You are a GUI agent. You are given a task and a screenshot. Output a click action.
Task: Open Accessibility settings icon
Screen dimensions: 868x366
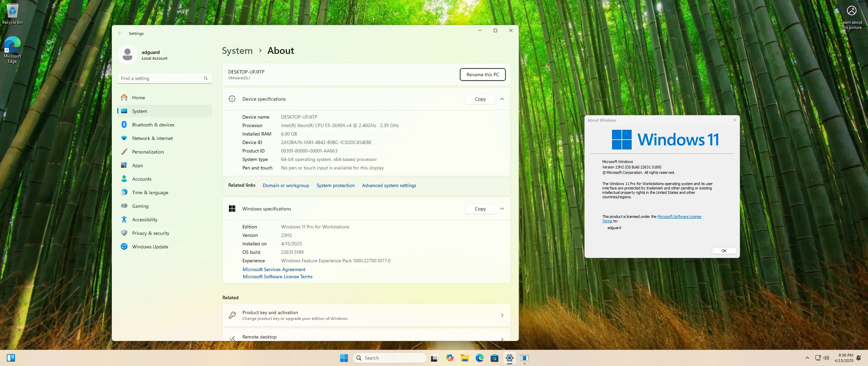pyautogui.click(x=124, y=220)
